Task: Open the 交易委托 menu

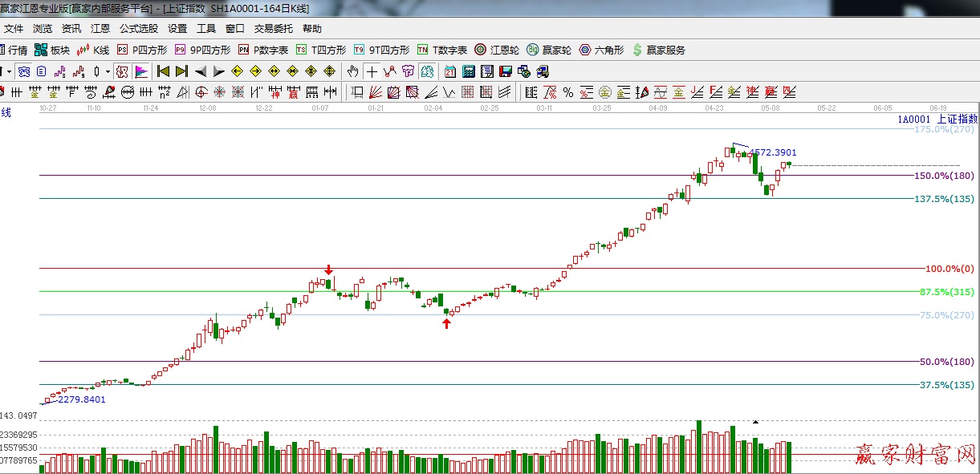Action: (x=274, y=28)
